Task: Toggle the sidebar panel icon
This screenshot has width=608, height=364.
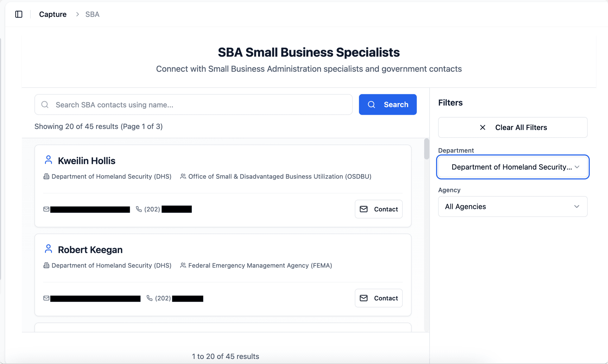Action: coord(19,14)
